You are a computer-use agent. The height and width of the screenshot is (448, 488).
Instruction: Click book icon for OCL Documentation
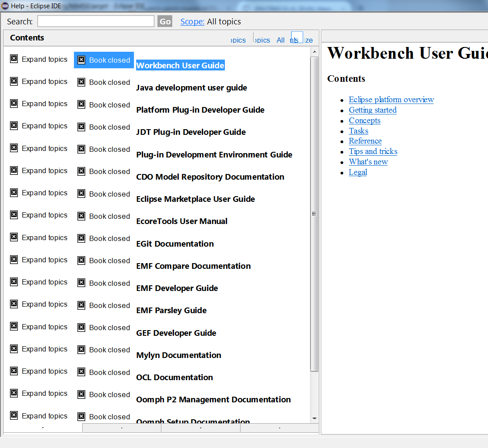(x=81, y=372)
